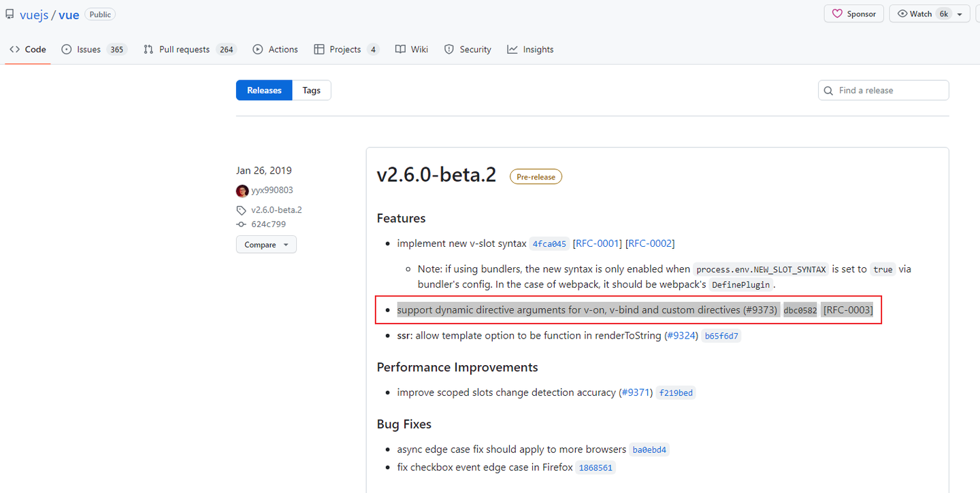Screen dimensions: 980x493
Task: View the Insights tab
Action: click(x=530, y=50)
